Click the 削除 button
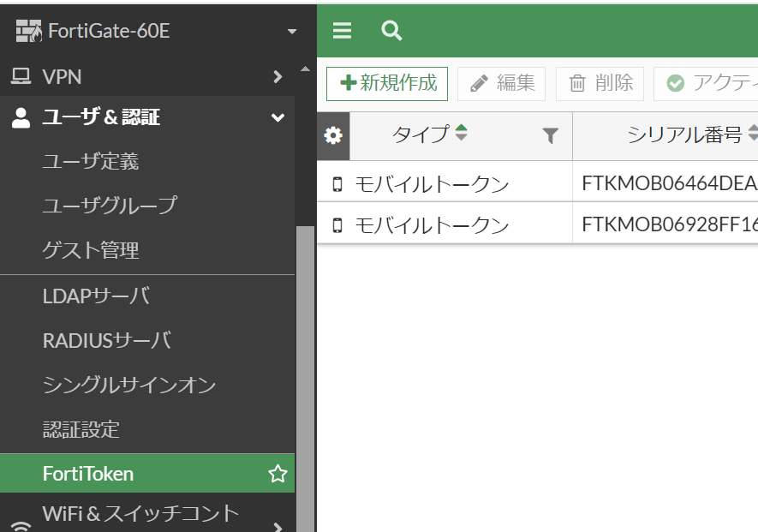 (600, 84)
